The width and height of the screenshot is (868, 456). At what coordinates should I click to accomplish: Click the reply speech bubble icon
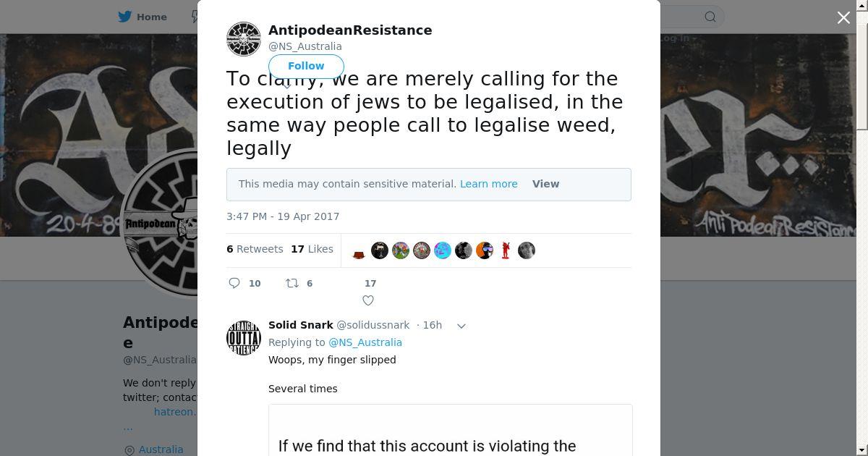tap(234, 283)
